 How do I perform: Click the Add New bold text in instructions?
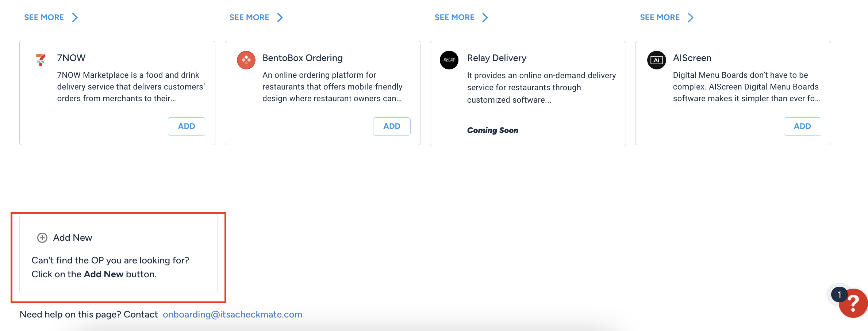pos(104,274)
